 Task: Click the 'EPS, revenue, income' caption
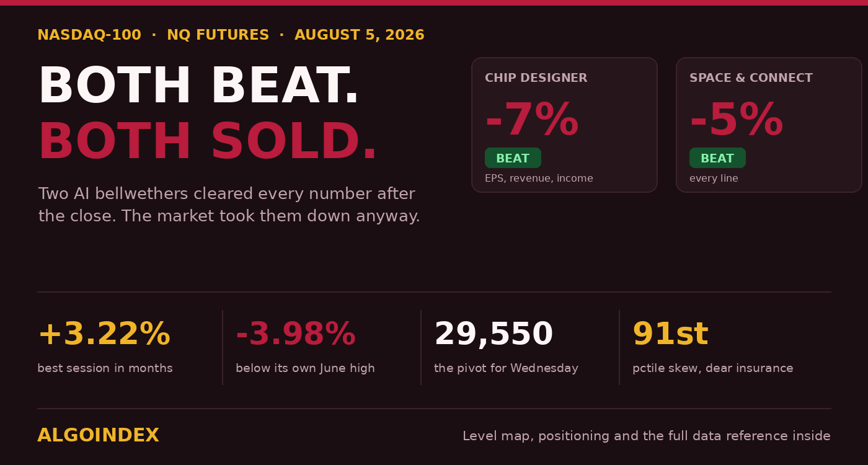click(x=539, y=179)
